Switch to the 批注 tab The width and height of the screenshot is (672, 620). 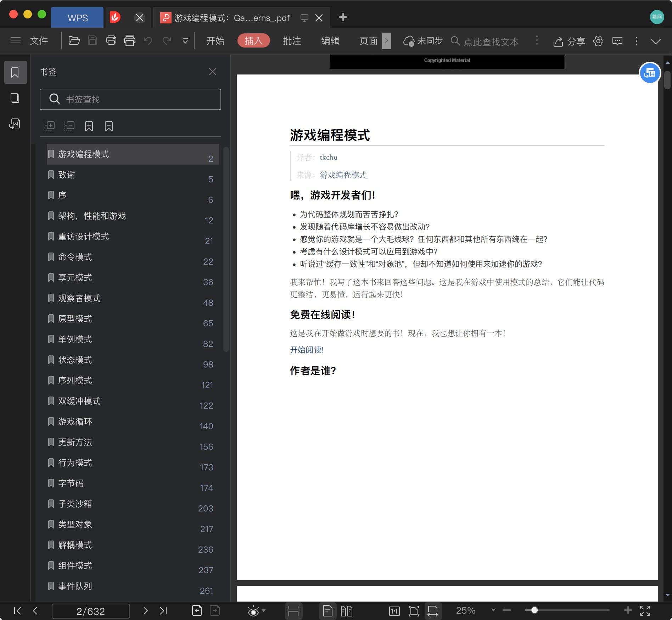pos(292,41)
